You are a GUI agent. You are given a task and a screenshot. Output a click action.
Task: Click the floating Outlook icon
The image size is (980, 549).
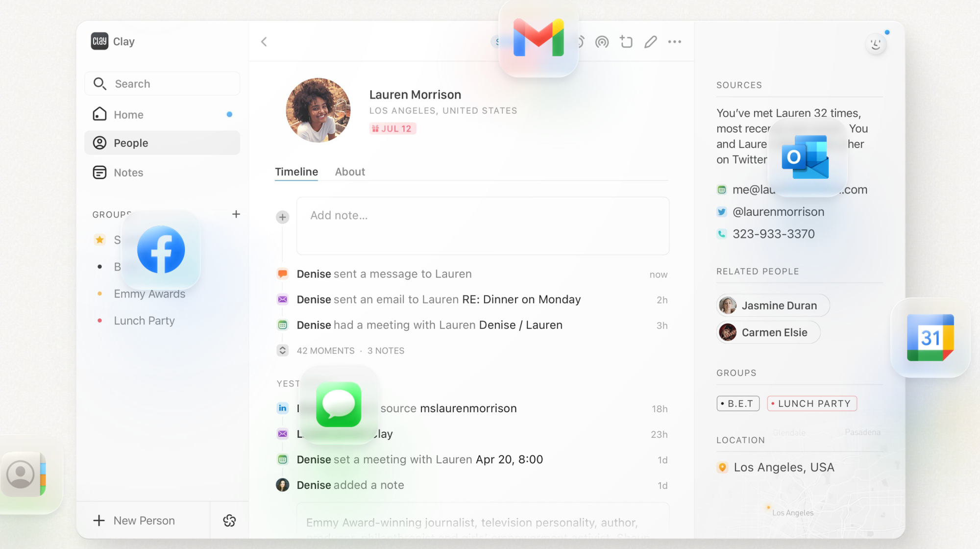coord(808,158)
